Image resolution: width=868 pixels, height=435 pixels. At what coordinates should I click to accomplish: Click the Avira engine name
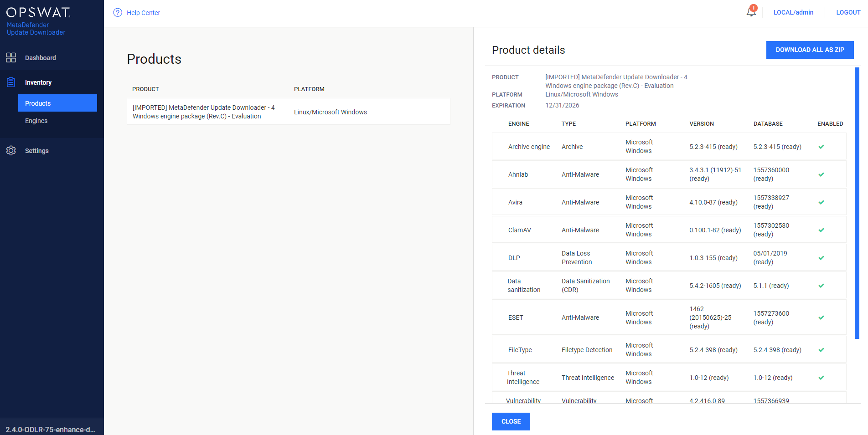(x=515, y=202)
